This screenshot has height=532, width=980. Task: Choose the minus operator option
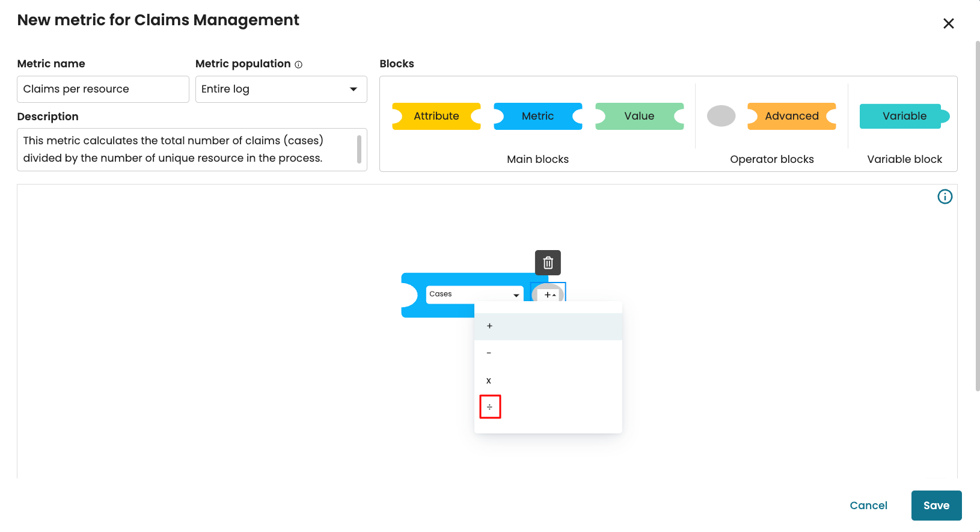click(x=489, y=353)
